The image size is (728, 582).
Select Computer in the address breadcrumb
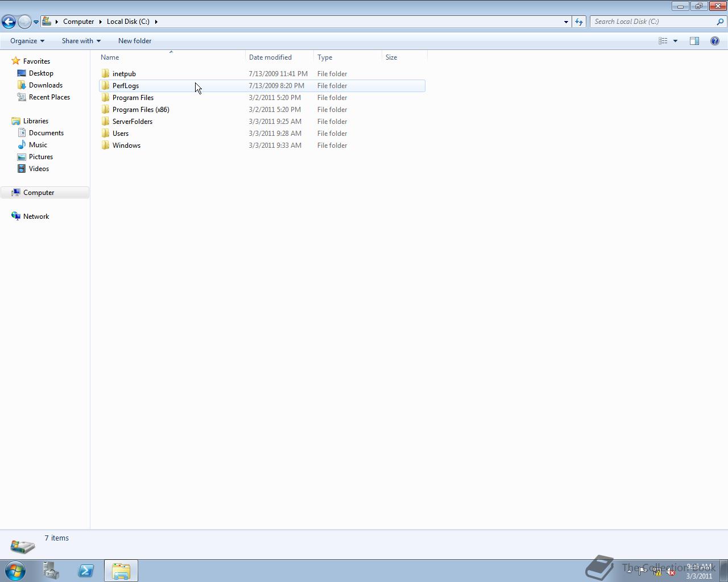(x=78, y=22)
